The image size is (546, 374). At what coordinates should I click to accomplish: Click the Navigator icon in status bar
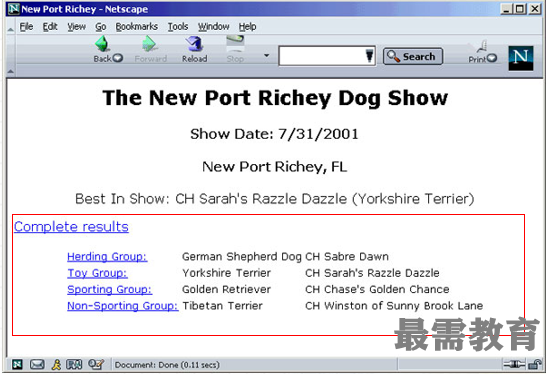click(x=17, y=365)
